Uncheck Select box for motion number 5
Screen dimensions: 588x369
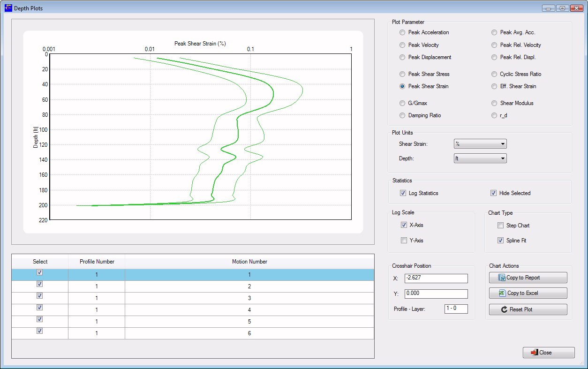coord(40,319)
